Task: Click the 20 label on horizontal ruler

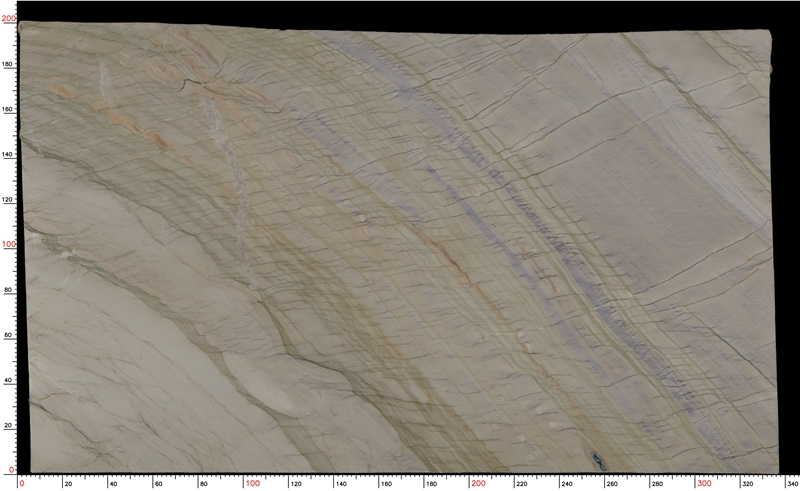Action: click(x=68, y=483)
